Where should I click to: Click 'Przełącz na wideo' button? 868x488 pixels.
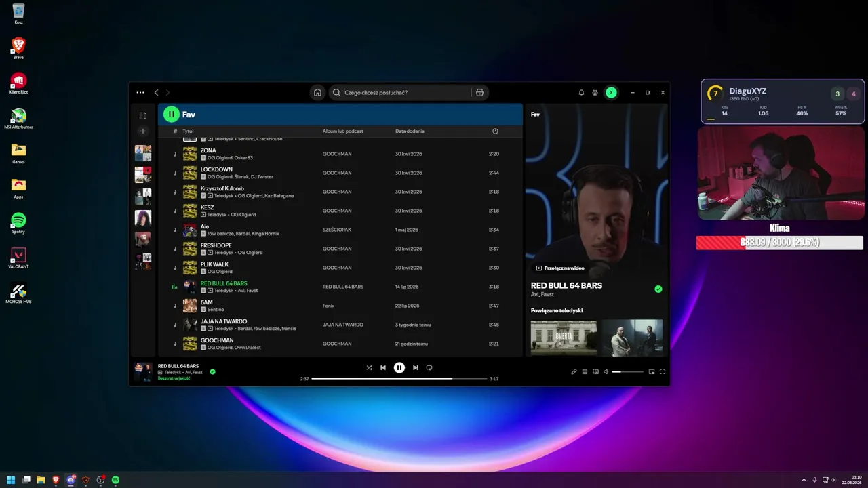point(560,268)
